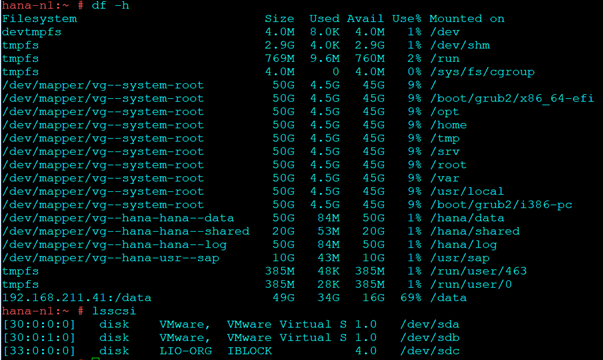The width and height of the screenshot is (603, 360).
Task: Select '/dev/mapper/vg--hana-hana--data' filesystem text
Action: click(118, 218)
